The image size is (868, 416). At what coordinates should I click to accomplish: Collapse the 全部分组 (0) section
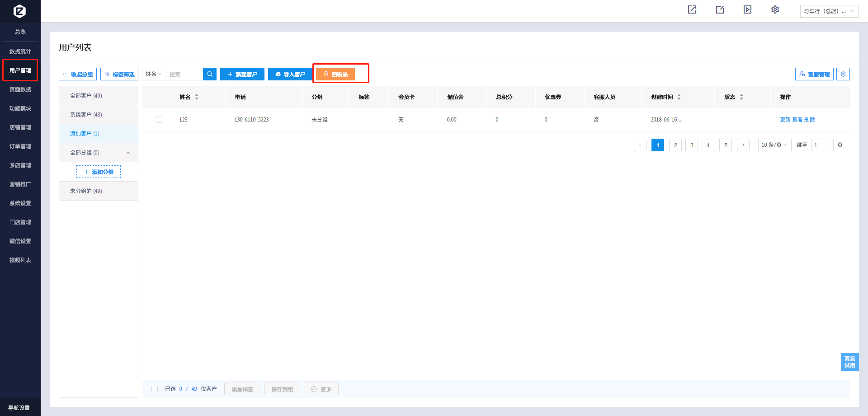click(x=128, y=153)
